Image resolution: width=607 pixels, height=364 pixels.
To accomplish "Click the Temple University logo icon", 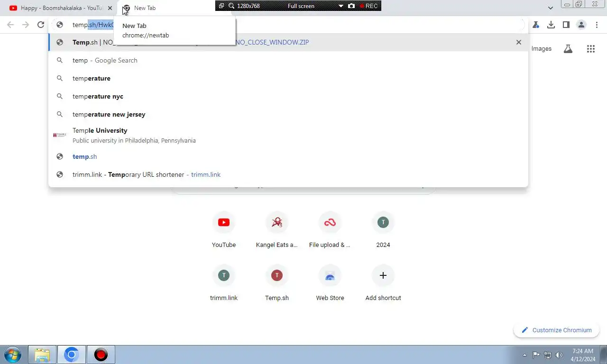I will click(x=60, y=135).
